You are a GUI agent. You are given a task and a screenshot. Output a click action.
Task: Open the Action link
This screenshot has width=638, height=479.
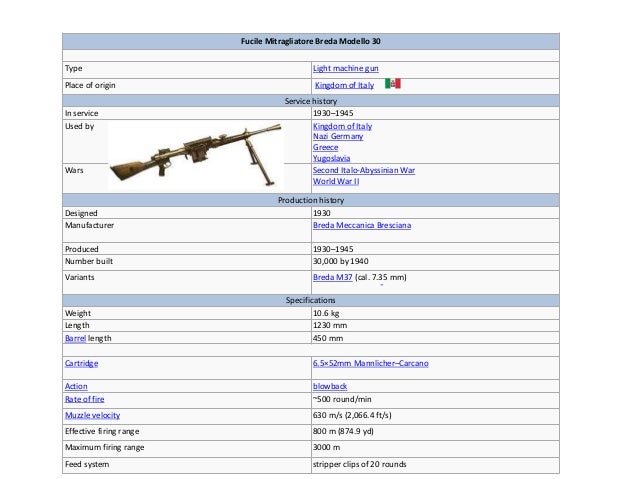coord(76,386)
